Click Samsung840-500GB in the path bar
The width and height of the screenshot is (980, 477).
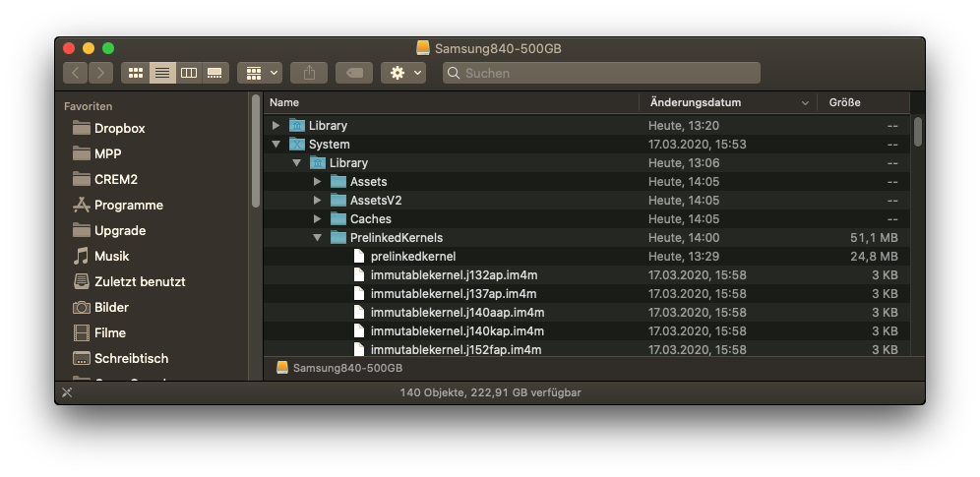point(339,368)
